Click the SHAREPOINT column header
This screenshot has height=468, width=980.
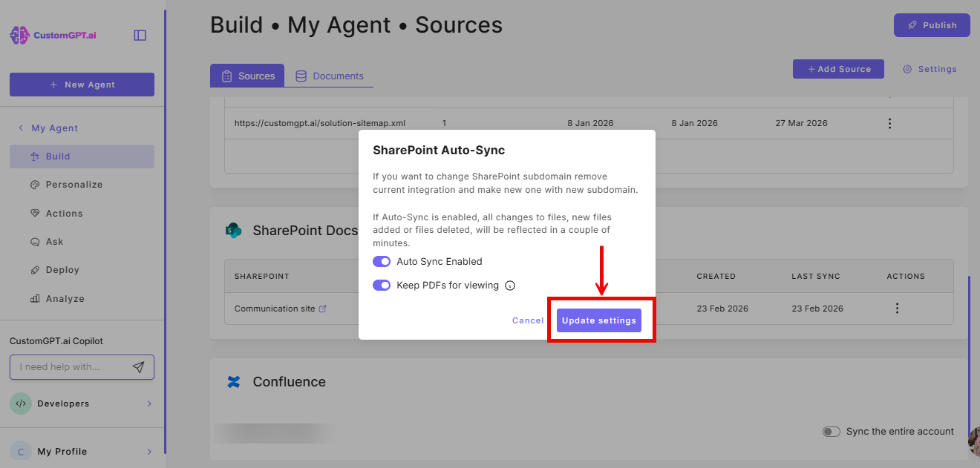coord(262,276)
